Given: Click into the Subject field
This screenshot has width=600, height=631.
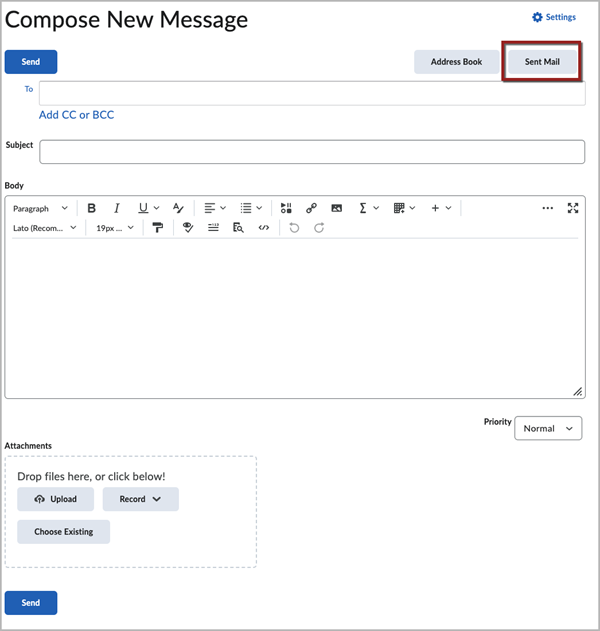Looking at the screenshot, I should pyautogui.click(x=312, y=152).
